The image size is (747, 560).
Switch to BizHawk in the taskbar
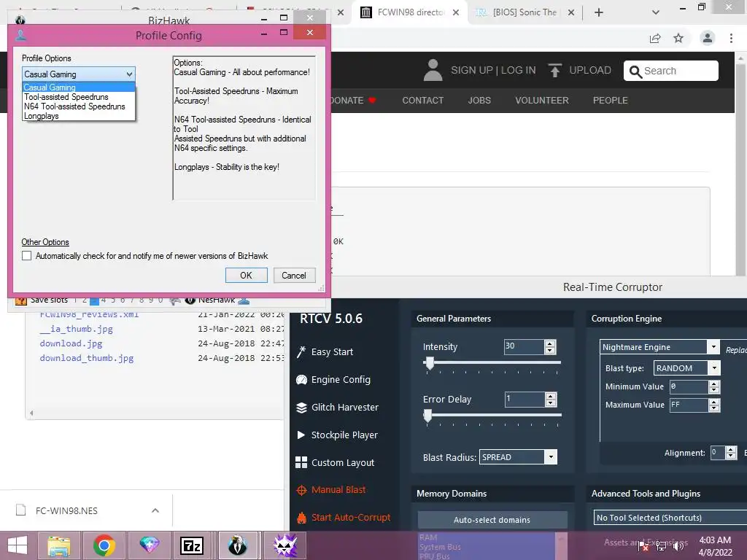237,545
